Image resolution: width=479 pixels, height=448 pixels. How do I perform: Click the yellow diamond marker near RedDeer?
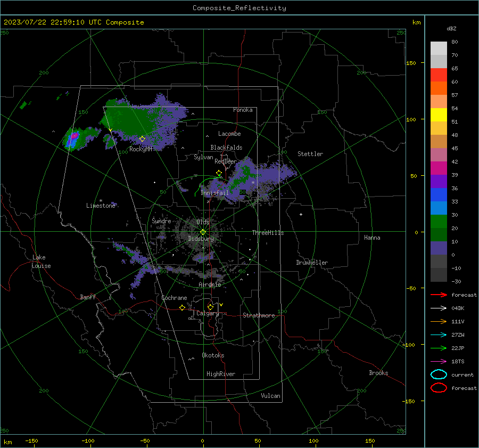click(x=219, y=173)
